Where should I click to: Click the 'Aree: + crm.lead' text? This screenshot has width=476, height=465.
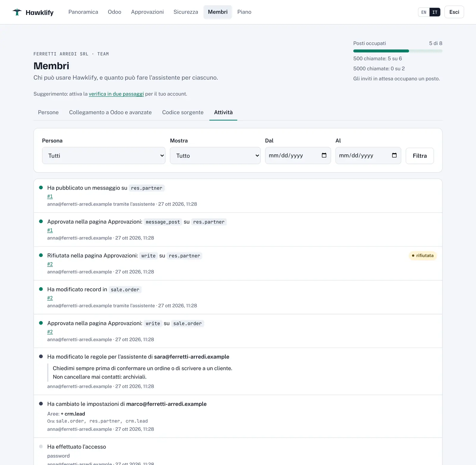(x=66, y=414)
